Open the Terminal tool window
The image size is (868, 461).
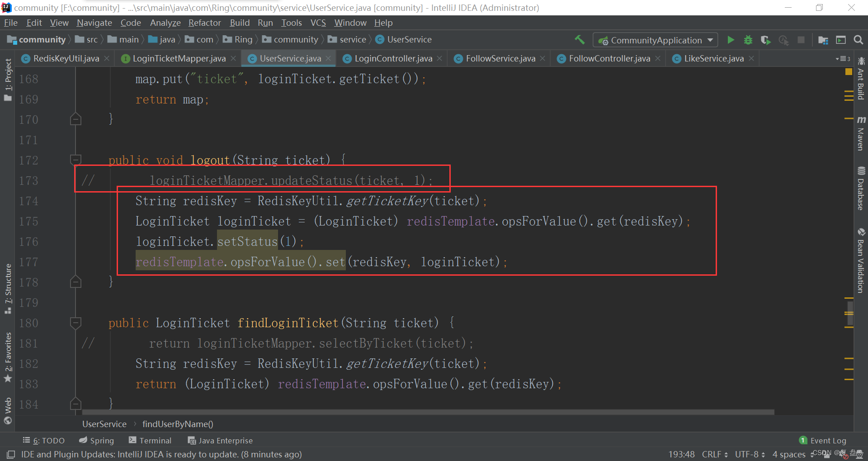click(x=150, y=440)
